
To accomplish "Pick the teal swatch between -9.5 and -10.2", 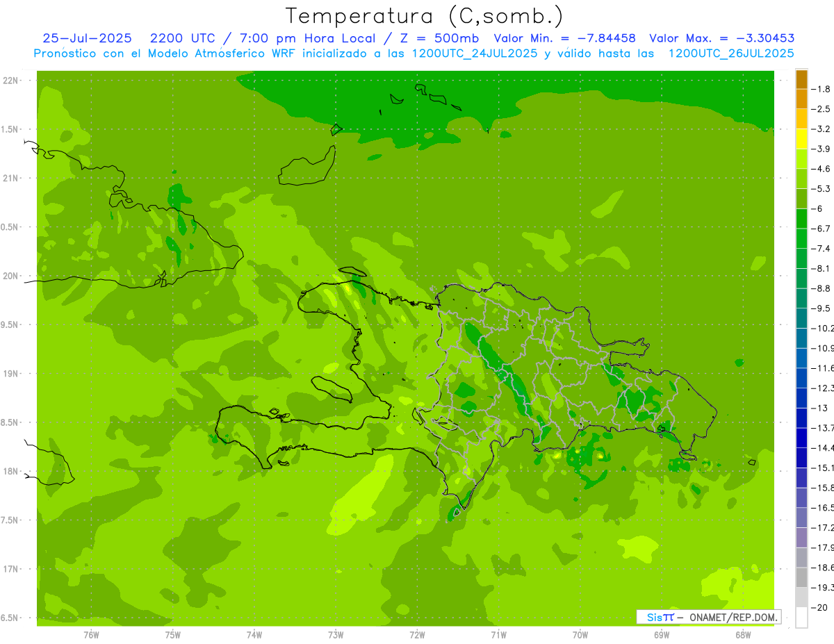I will tap(801, 318).
